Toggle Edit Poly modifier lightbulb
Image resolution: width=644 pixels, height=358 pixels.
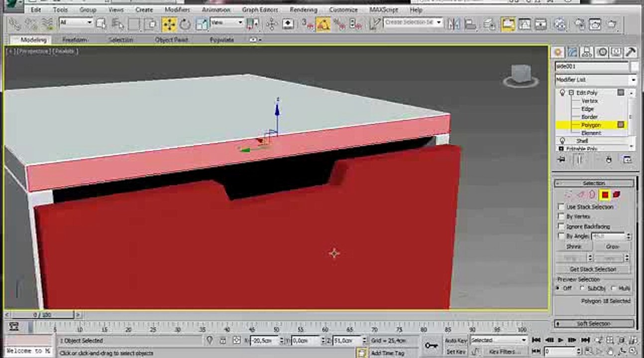[562, 93]
